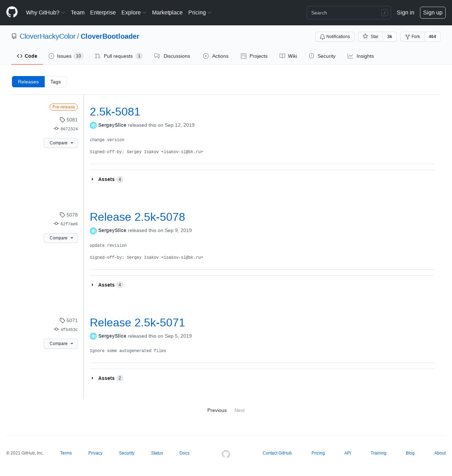Open the Release 2.5k-5078 title
The height and width of the screenshot is (476, 452).
tap(137, 217)
